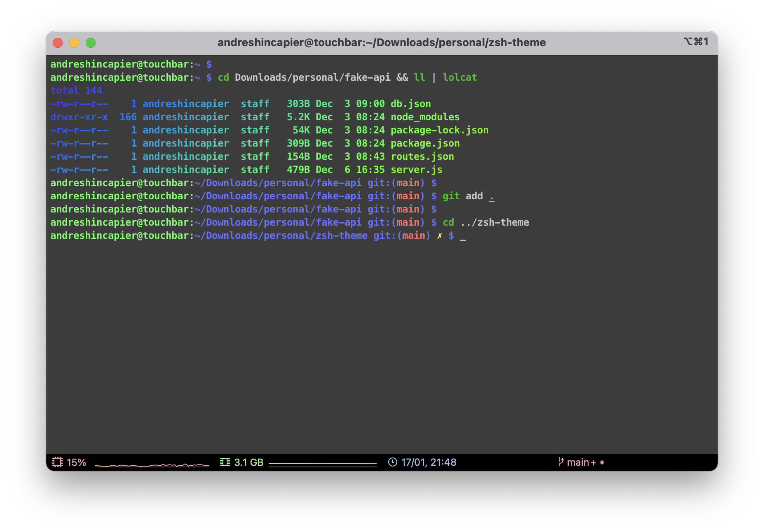Click the memory usage graph line
This screenshot has width=764, height=532.
pyautogui.click(x=323, y=464)
